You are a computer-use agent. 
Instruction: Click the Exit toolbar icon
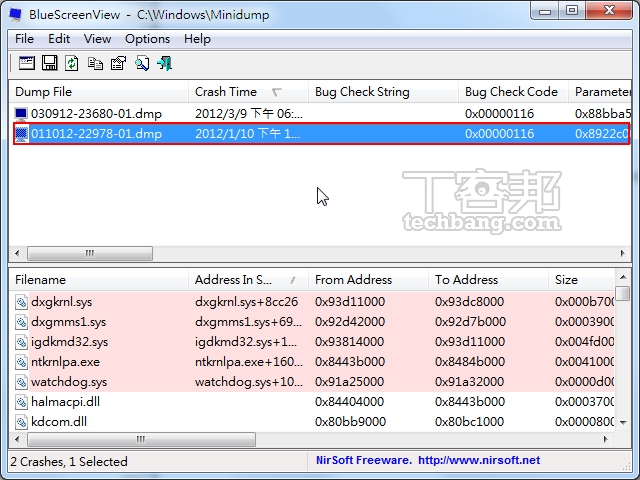pos(164,63)
